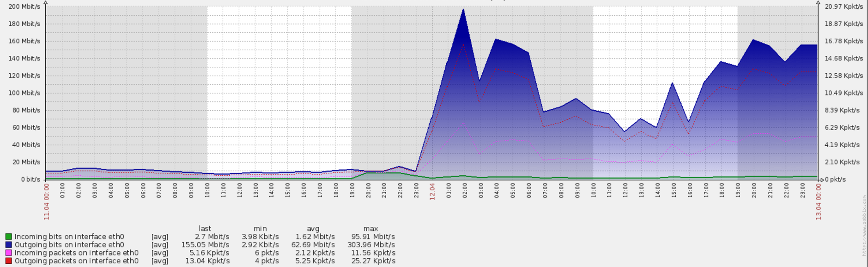
Task: Click the blue Outgoing bits legend swatch
Action: (9, 245)
